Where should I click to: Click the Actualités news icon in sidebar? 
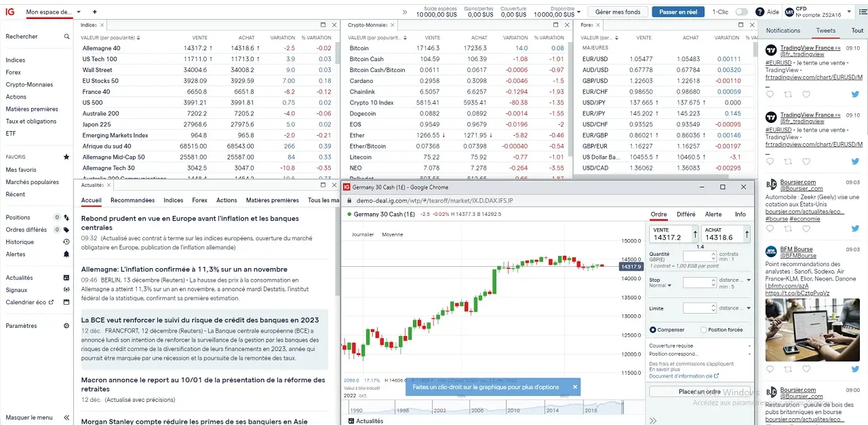pyautogui.click(x=66, y=278)
